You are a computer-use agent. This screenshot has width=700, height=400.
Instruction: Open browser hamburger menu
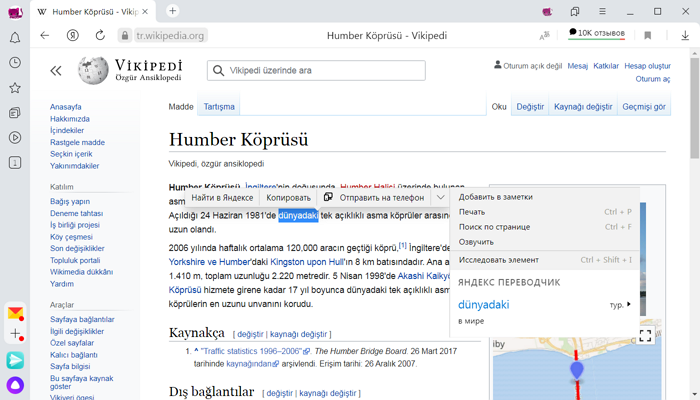point(602,12)
